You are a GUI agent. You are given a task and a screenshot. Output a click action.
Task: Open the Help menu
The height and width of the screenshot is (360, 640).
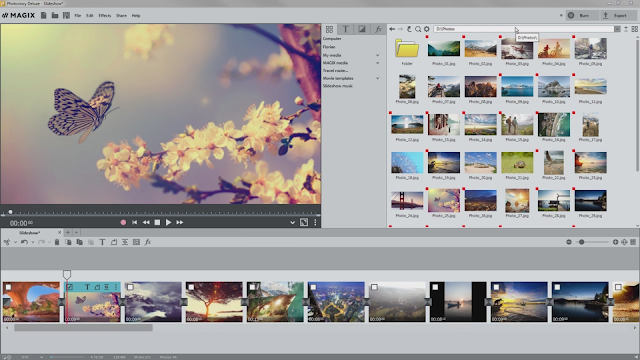(136, 16)
